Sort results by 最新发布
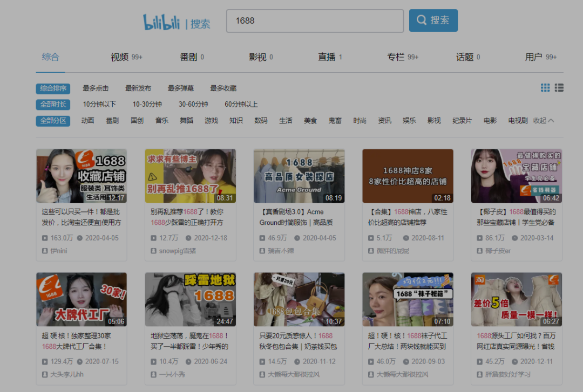583x392 pixels. pyautogui.click(x=138, y=88)
